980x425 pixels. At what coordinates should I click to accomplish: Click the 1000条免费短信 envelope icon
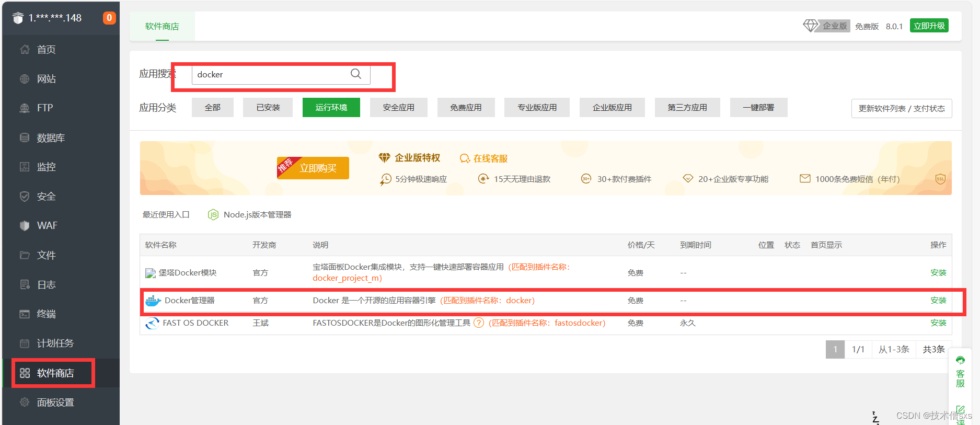point(805,178)
